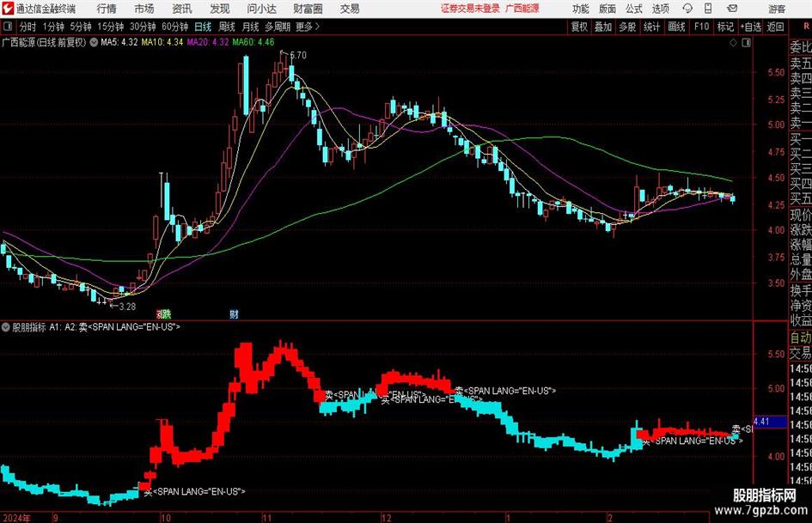Toggle the left sidebar panel icon

(x=7, y=27)
